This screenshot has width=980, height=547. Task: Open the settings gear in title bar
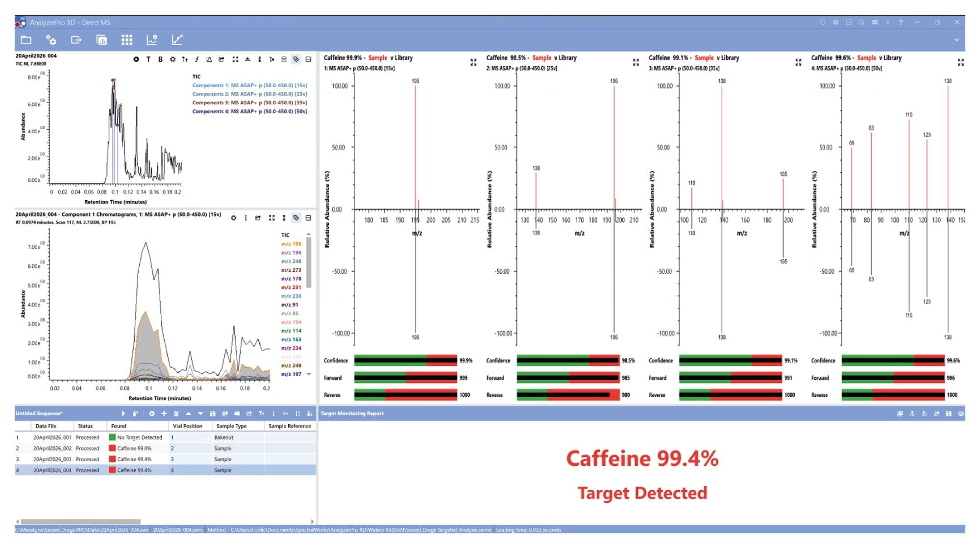(x=835, y=23)
